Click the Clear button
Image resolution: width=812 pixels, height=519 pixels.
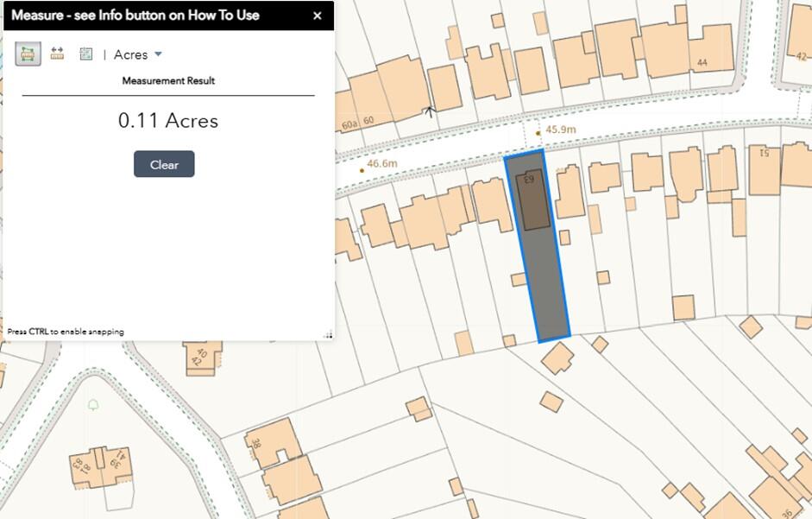pyautogui.click(x=164, y=164)
